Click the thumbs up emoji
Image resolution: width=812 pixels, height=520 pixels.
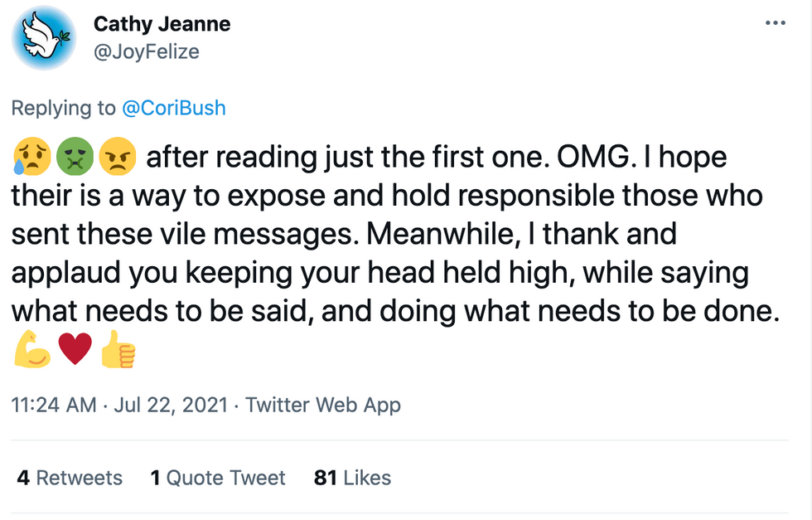pyautogui.click(x=117, y=352)
